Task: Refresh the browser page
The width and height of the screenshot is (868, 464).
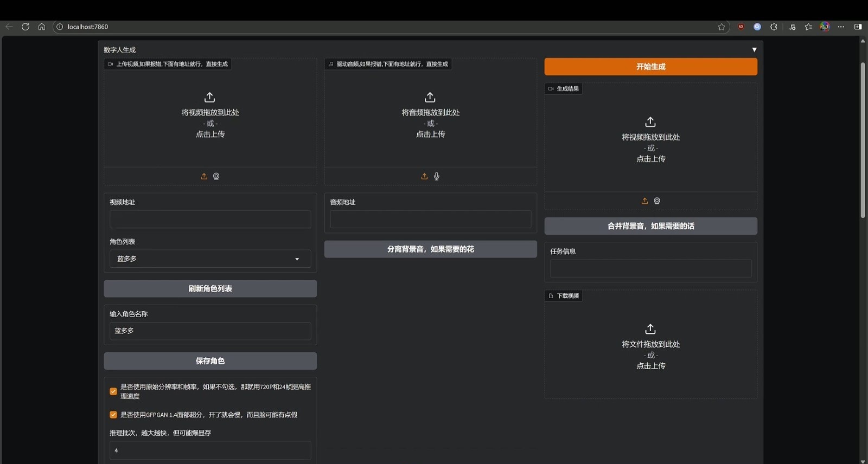Action: pos(25,27)
